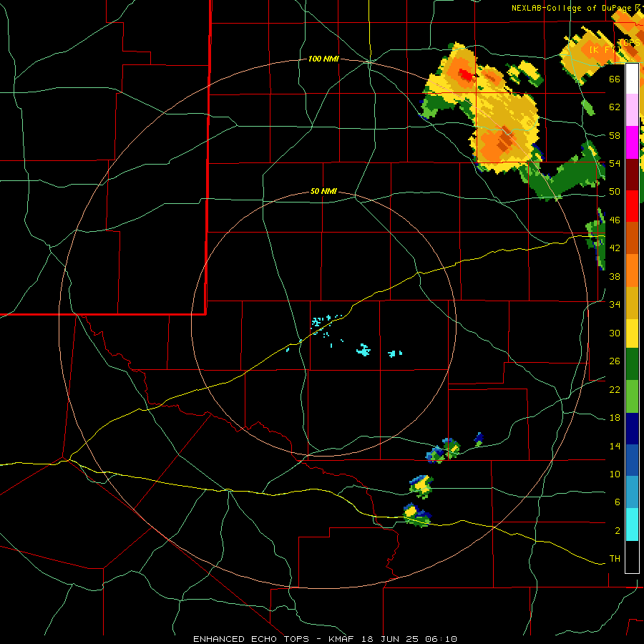The image size is (644, 644).
Task: Click the 'TH' legend label
Action: [x=615, y=558]
